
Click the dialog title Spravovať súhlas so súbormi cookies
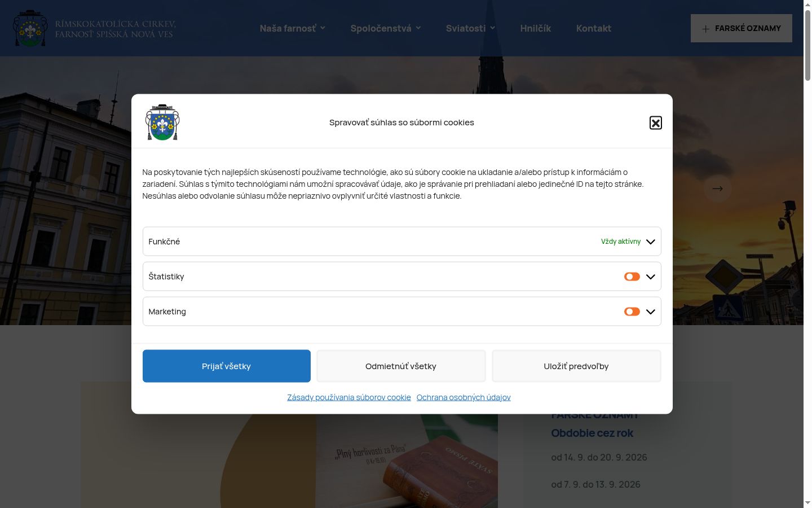(401, 122)
